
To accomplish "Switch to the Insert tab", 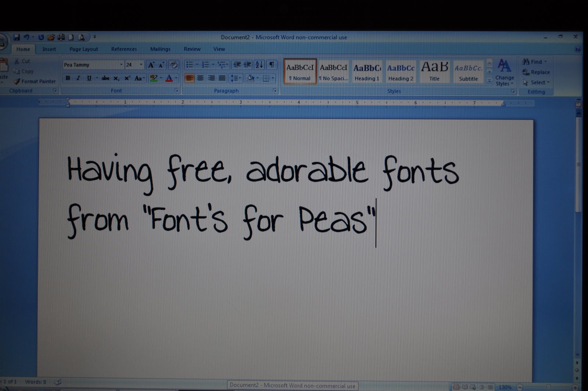I will click(x=49, y=49).
